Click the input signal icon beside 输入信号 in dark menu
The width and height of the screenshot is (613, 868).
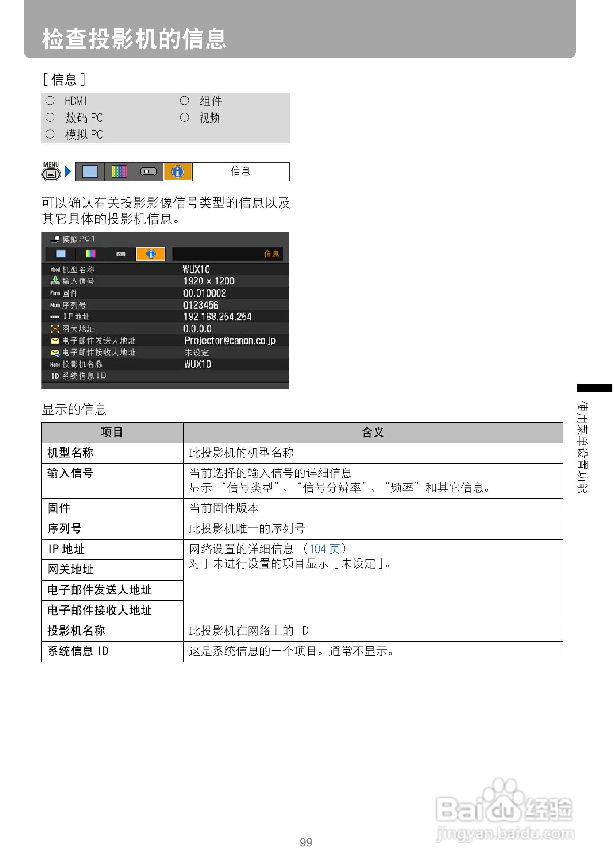(x=55, y=281)
